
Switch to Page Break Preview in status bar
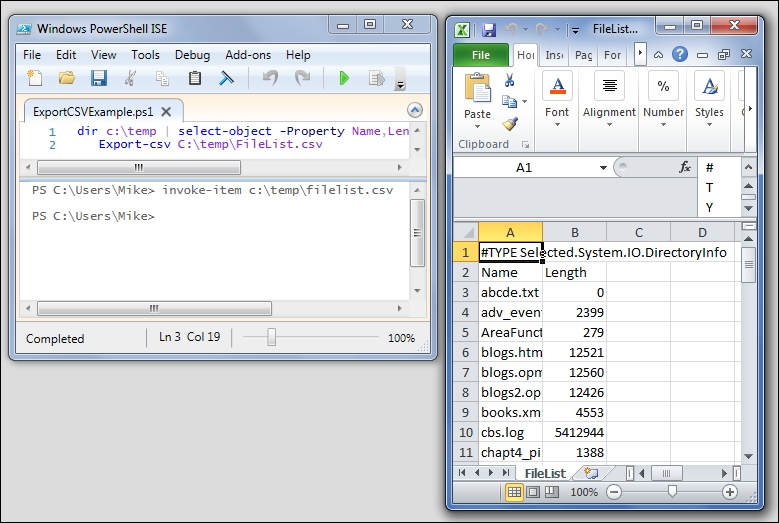(552, 492)
